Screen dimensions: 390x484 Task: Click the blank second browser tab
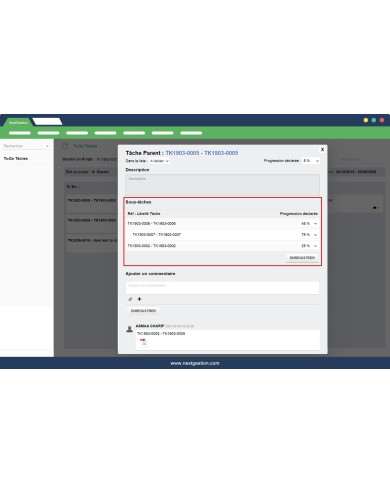click(47, 122)
